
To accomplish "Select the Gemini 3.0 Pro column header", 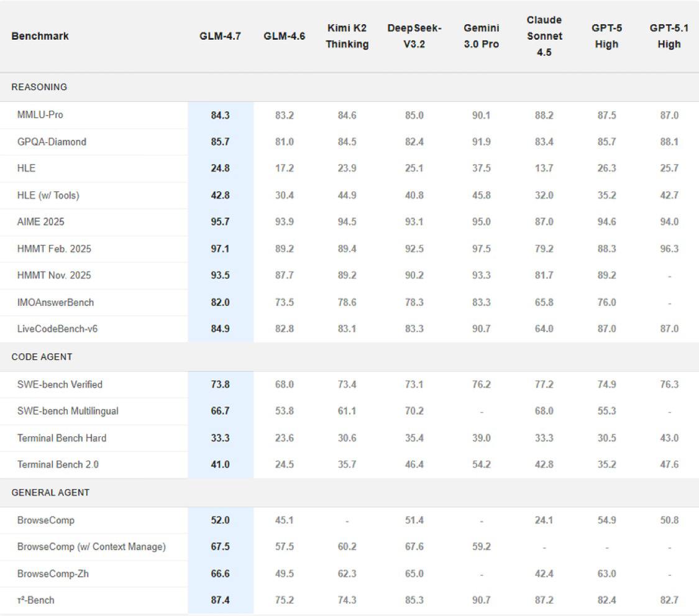I will pos(481,36).
